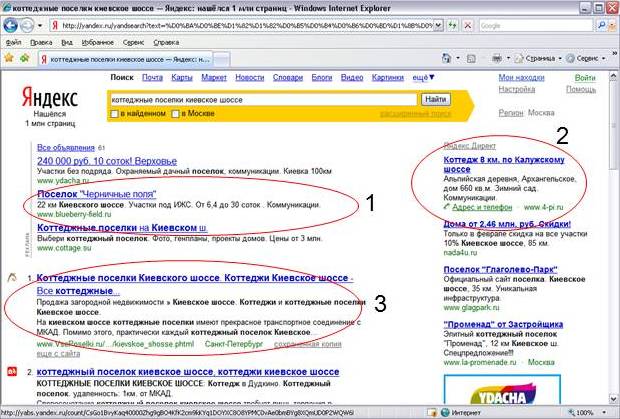Open the Поселок "Глаголево-Парк" ad link
Viewport: 620px width, 419px height.
pyautogui.click(x=500, y=270)
